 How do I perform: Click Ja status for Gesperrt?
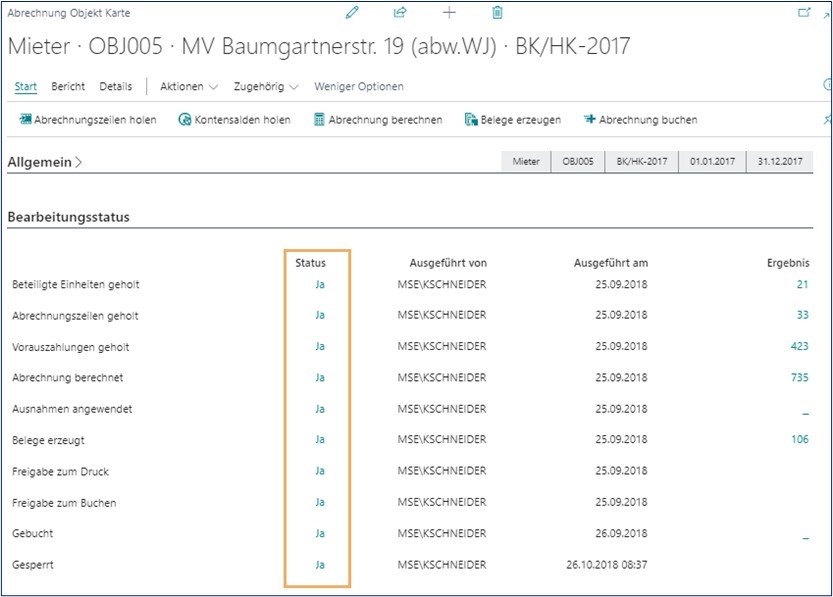[320, 565]
